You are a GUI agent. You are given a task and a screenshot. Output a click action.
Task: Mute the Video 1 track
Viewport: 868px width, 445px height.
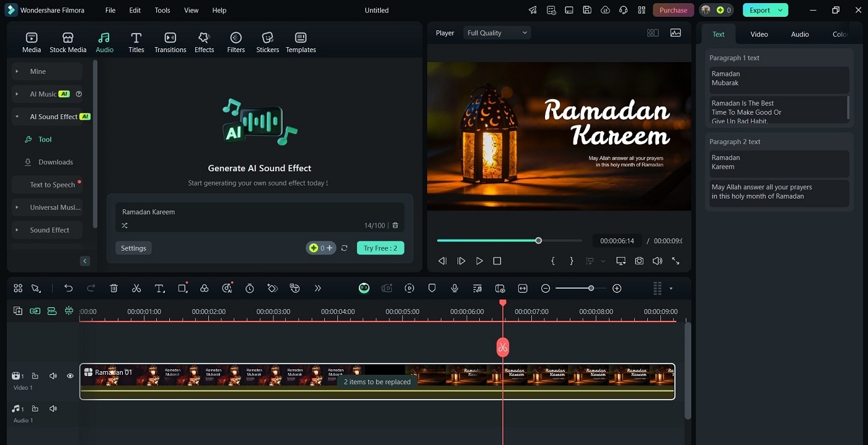tap(53, 376)
